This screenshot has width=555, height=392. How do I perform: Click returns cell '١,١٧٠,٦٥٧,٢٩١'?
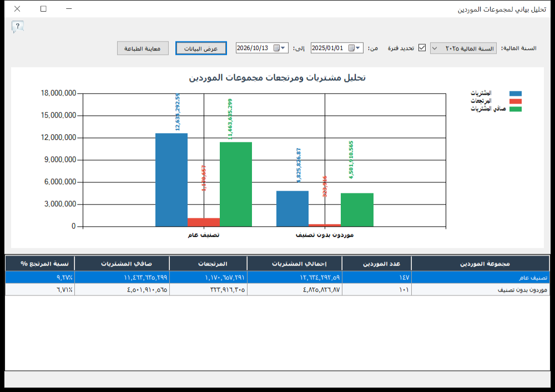tap(208, 277)
